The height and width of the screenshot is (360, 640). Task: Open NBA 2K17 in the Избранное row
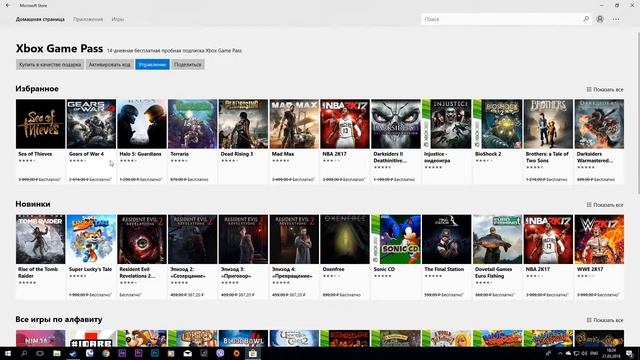point(345,141)
